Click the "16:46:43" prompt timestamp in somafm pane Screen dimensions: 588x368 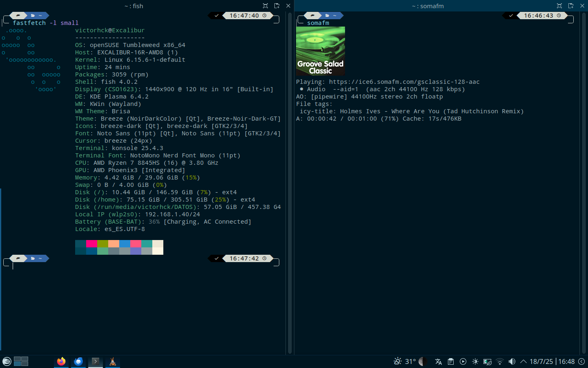[539, 16]
